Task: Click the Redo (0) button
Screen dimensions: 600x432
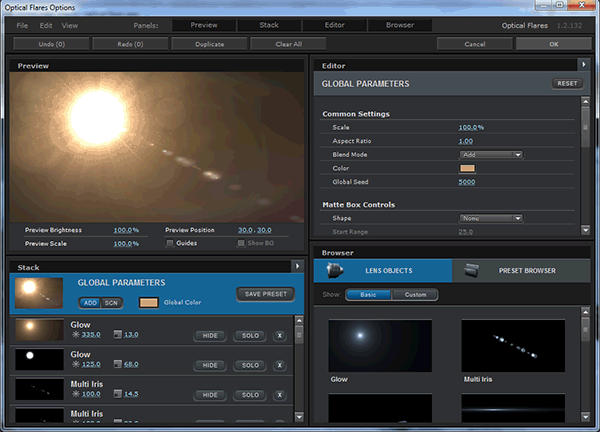Action: (x=130, y=44)
